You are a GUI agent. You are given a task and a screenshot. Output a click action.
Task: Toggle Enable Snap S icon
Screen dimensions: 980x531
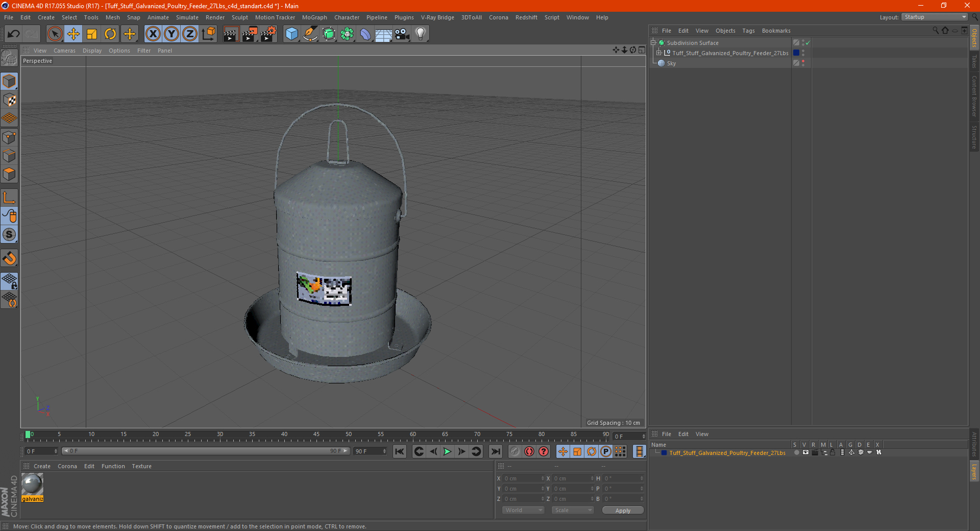[x=9, y=234]
